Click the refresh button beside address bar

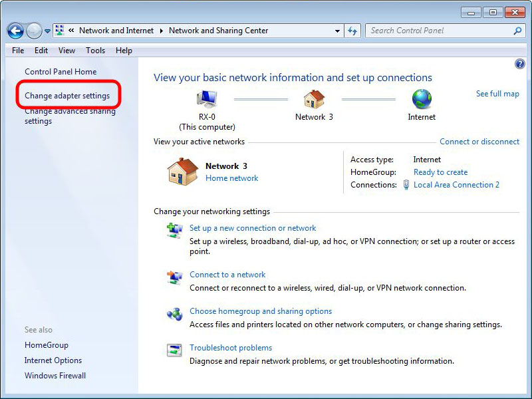(x=352, y=31)
